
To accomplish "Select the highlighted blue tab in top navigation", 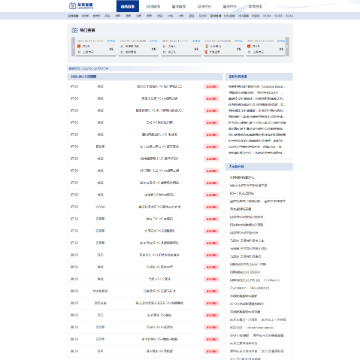I will [127, 6].
